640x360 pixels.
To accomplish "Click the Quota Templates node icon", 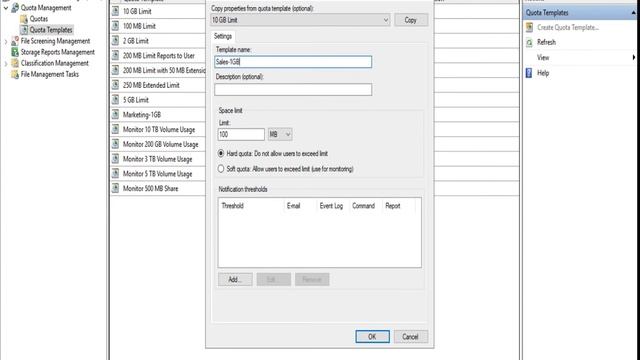I will [24, 30].
